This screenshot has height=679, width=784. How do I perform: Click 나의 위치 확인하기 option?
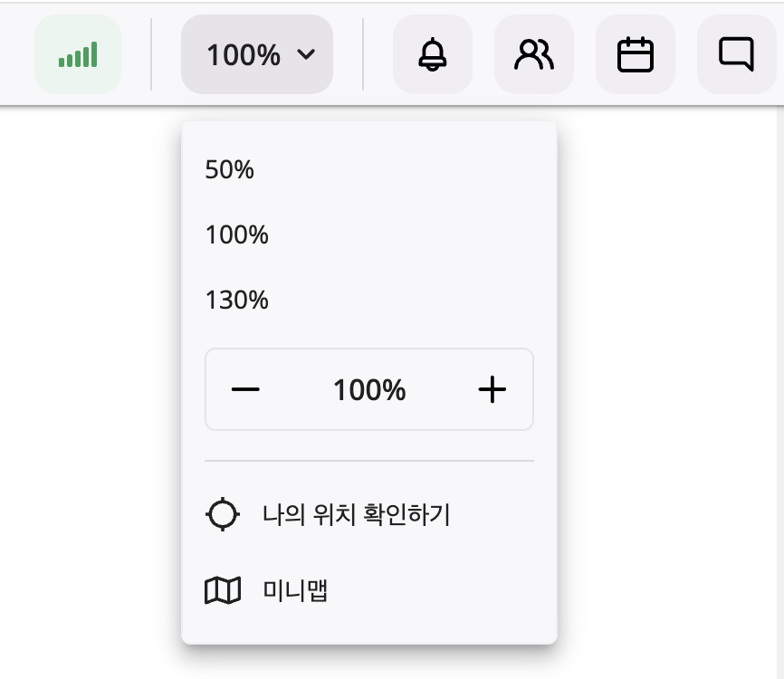pyautogui.click(x=355, y=513)
